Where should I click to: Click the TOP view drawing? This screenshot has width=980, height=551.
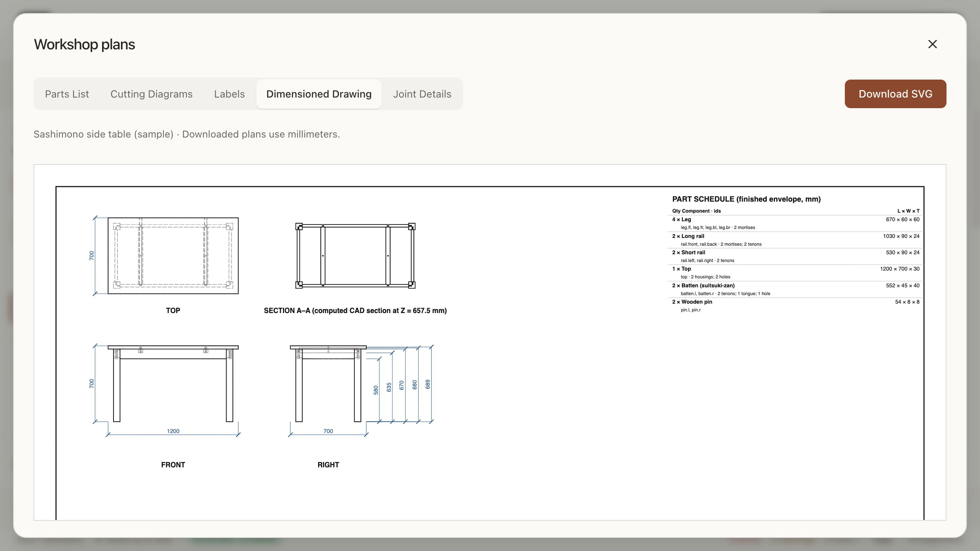point(173,256)
